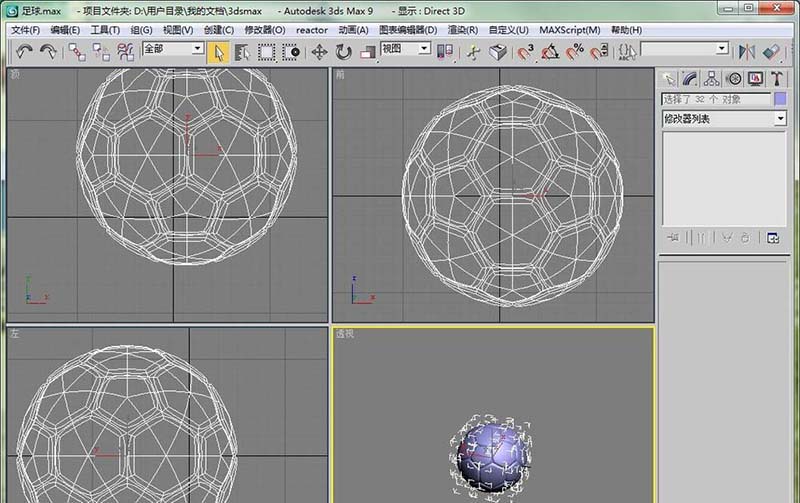Toggle the Angle Snap magnet
This screenshot has height=503, width=800.
coord(550,52)
